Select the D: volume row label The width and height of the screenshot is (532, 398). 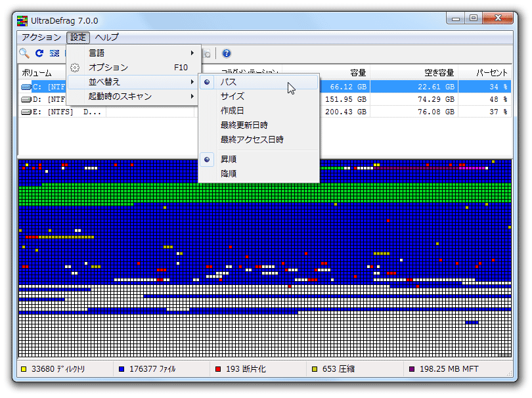(49, 99)
